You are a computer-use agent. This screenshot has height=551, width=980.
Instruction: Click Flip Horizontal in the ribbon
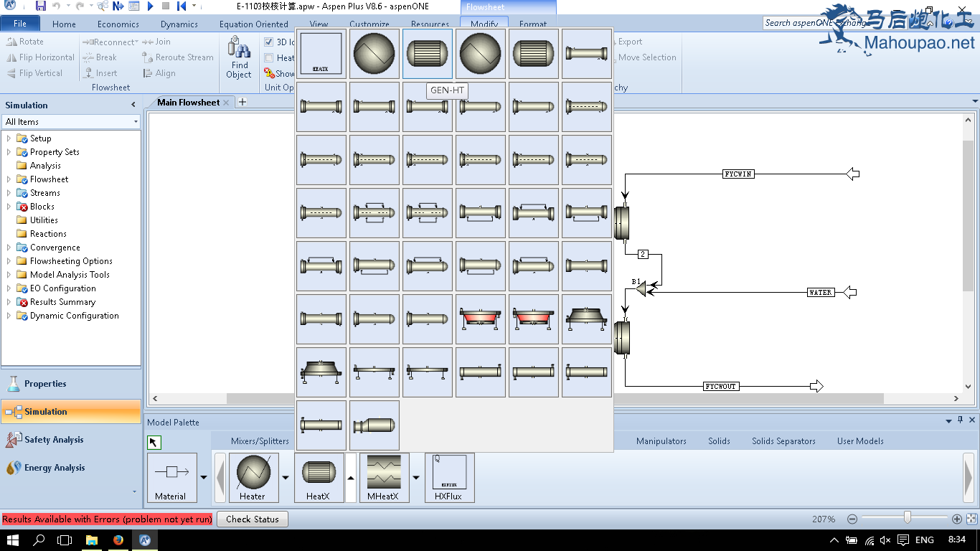click(40, 57)
